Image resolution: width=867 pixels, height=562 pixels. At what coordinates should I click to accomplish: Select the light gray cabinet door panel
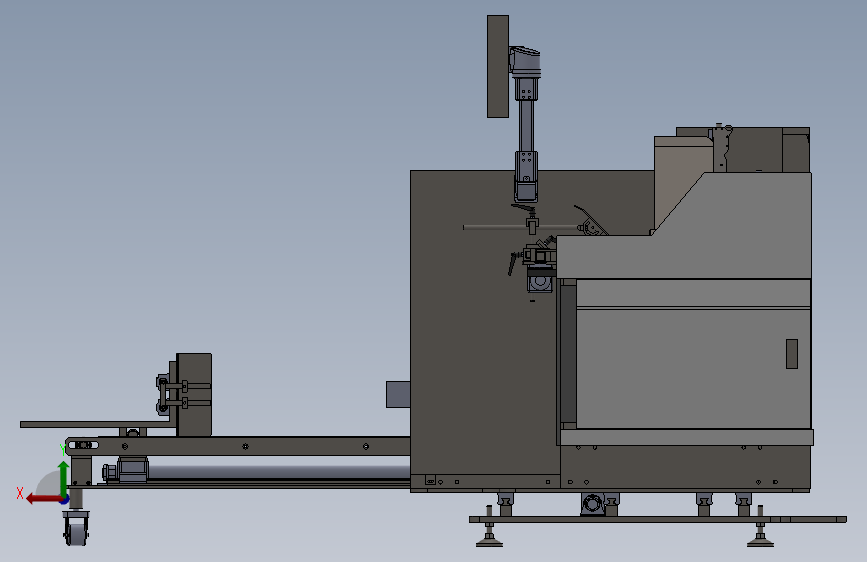coord(693,368)
